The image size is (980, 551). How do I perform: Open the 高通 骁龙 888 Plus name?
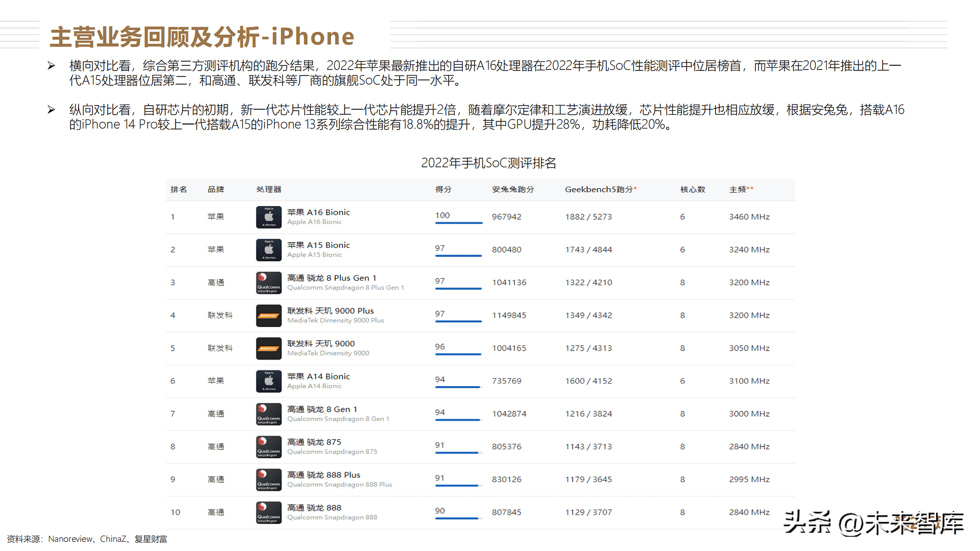[x=324, y=475]
